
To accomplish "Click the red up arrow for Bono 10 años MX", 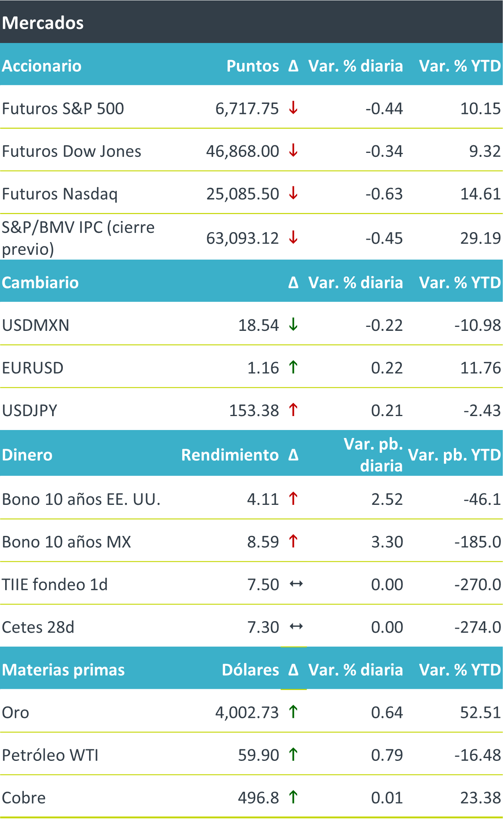I will tap(293, 541).
